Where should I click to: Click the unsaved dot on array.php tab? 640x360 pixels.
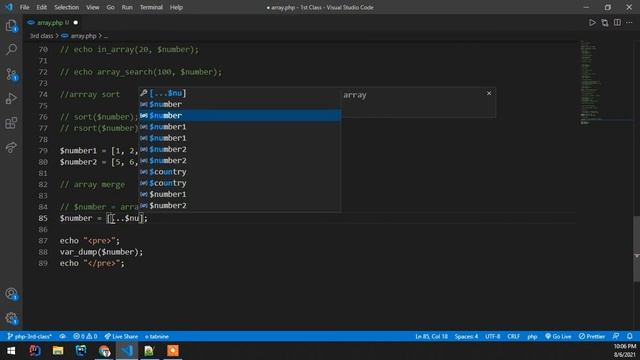pyautogui.click(x=76, y=23)
